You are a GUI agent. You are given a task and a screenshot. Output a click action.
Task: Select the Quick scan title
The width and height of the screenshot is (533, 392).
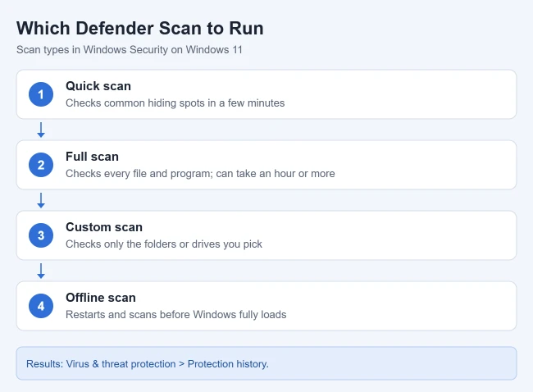click(x=98, y=86)
